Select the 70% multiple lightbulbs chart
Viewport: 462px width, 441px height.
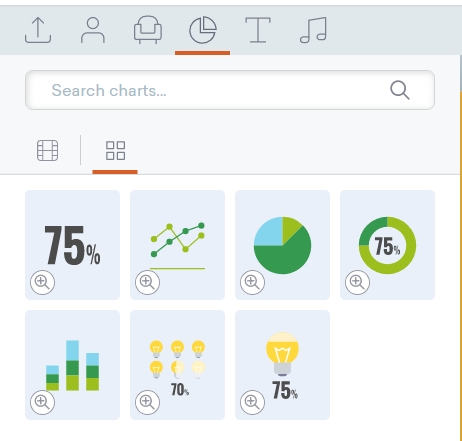pyautogui.click(x=177, y=365)
